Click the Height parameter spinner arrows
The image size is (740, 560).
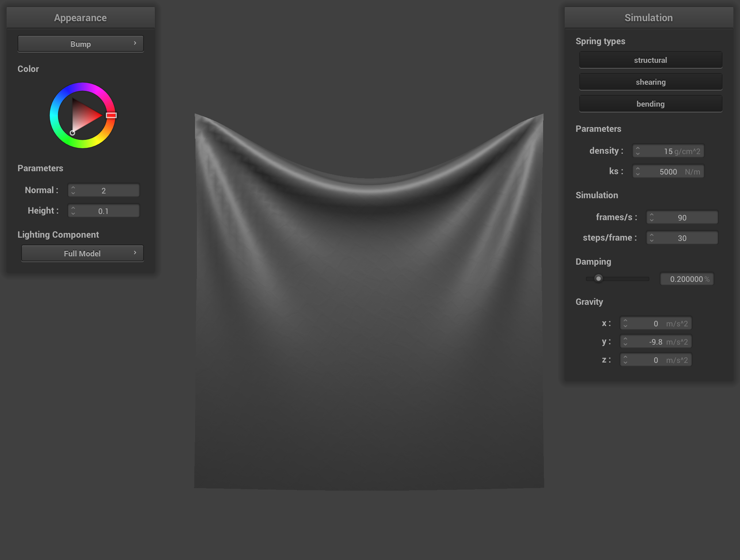click(x=73, y=211)
